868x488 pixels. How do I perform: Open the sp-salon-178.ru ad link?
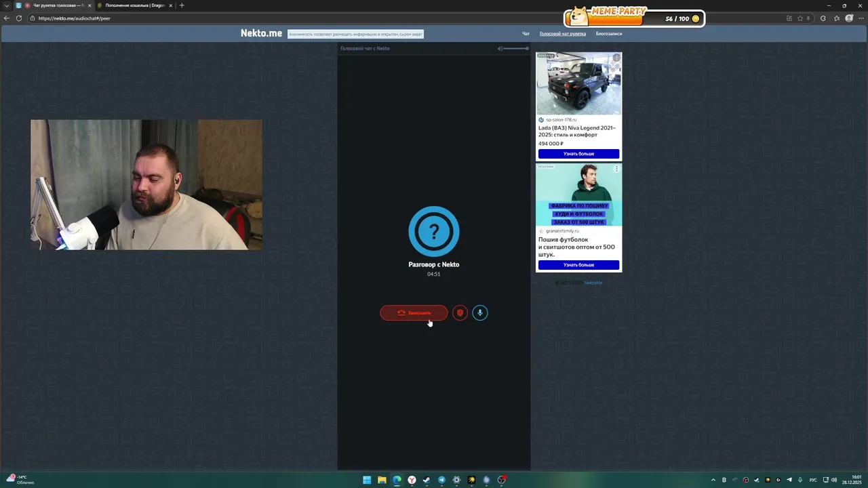pos(561,120)
